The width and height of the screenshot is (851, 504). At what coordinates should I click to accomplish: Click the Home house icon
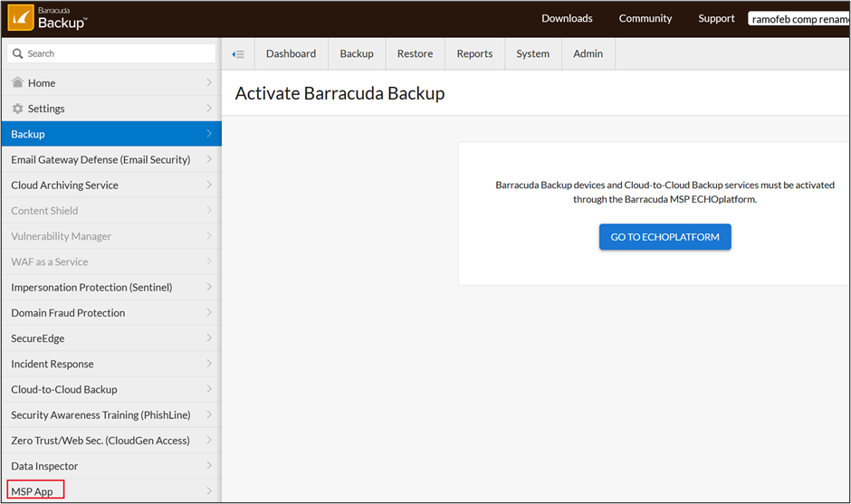click(17, 82)
